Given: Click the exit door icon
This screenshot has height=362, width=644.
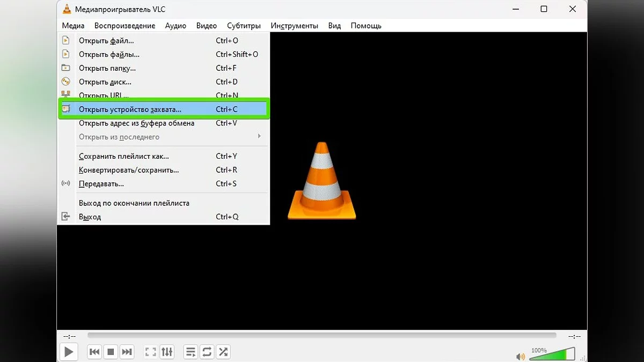Looking at the screenshot, I should (x=65, y=217).
